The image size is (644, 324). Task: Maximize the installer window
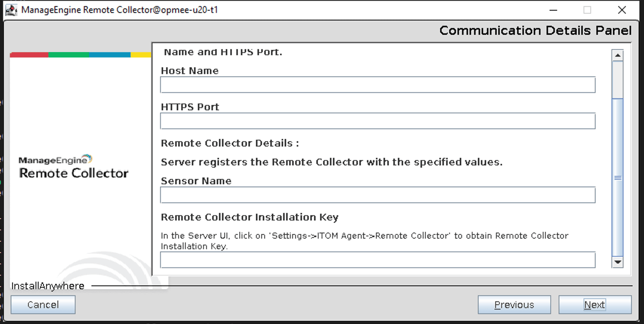tap(587, 10)
